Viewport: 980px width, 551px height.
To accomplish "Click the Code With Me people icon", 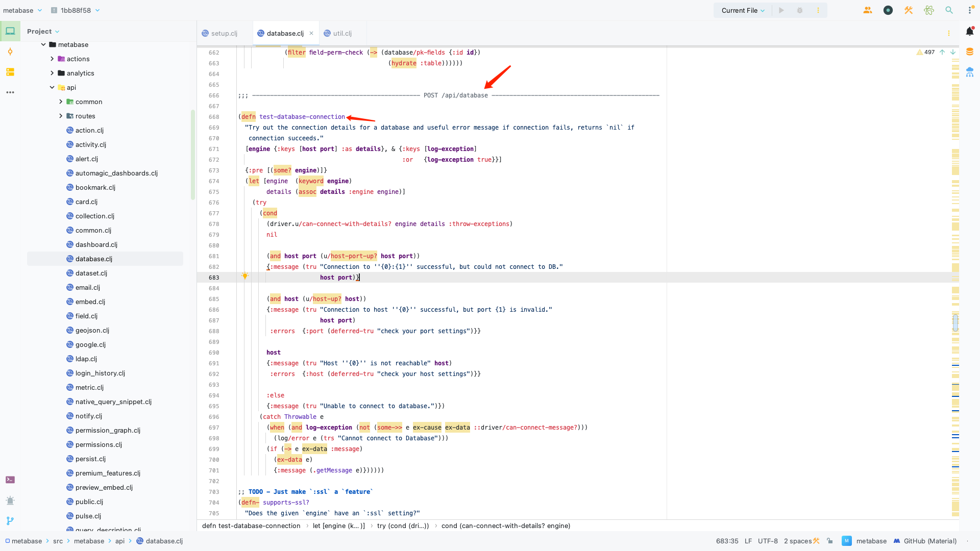I will [868, 10].
